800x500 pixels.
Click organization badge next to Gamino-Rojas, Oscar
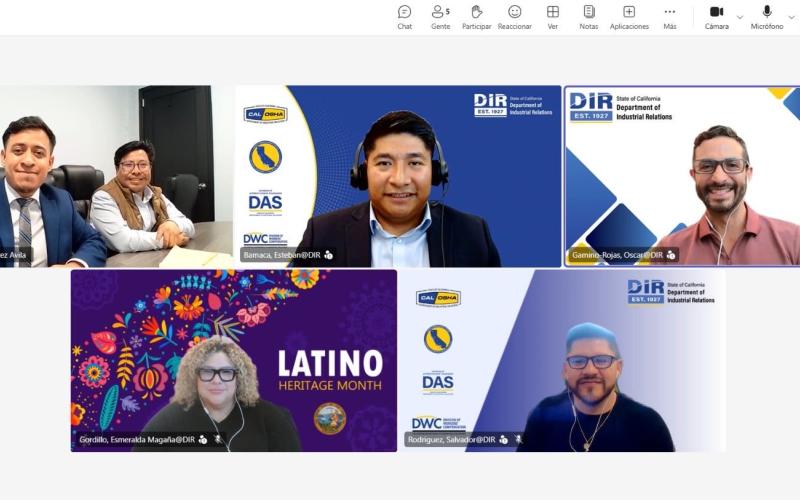(671, 255)
